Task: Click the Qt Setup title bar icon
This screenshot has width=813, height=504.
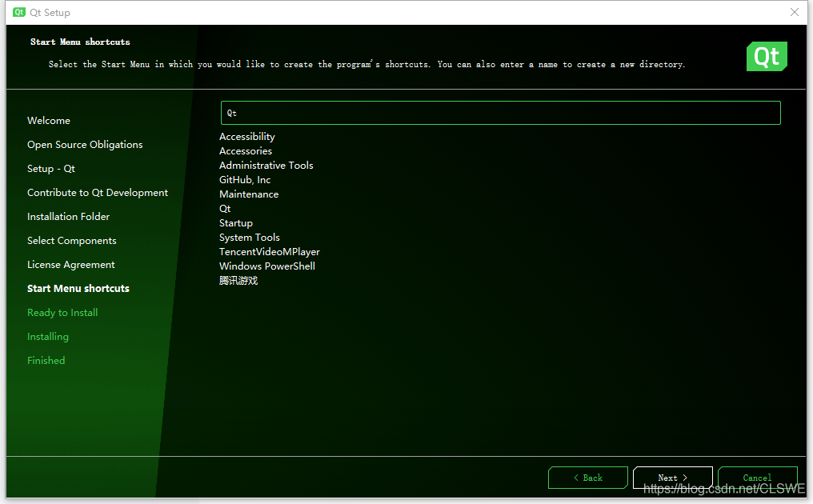Action: click(x=19, y=12)
